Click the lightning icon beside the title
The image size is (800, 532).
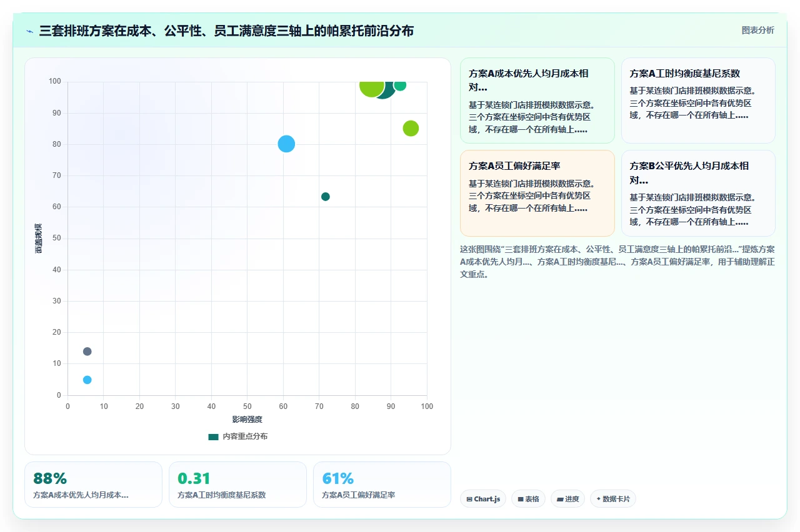pyautogui.click(x=29, y=31)
